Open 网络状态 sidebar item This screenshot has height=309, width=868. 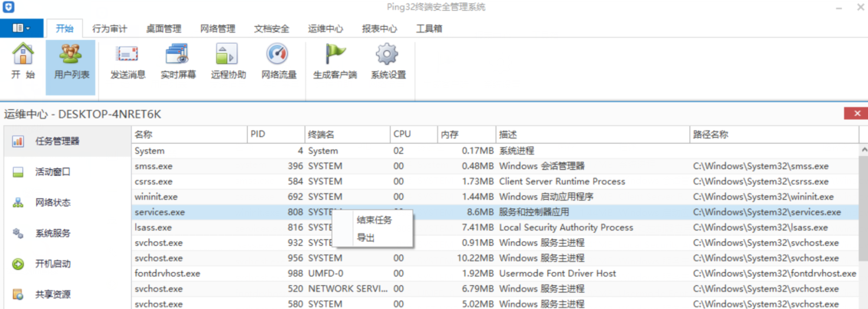click(67, 202)
